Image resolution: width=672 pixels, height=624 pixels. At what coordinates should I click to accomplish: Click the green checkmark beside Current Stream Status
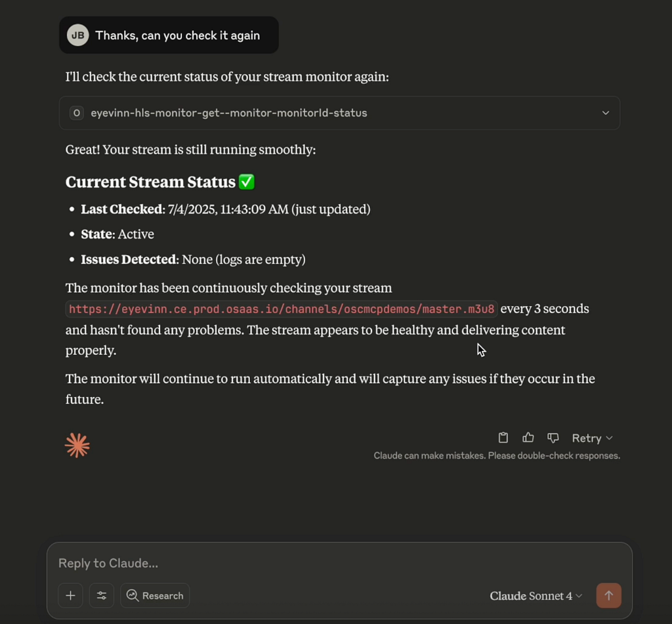pos(247,182)
